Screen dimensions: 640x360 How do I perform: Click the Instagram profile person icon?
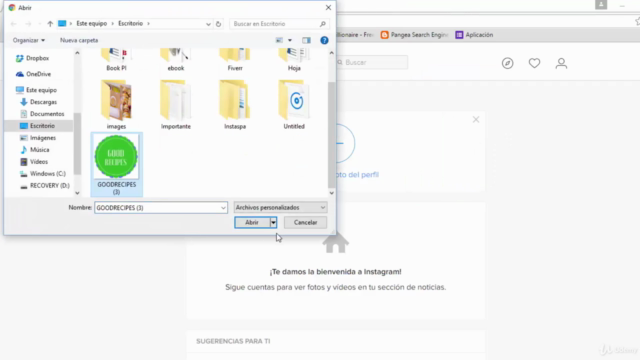click(x=561, y=63)
